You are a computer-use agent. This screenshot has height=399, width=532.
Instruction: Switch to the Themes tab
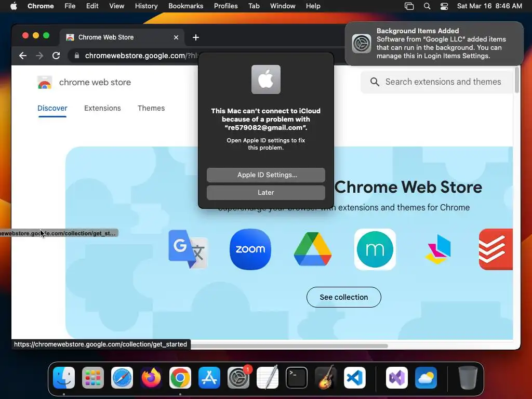click(x=151, y=108)
